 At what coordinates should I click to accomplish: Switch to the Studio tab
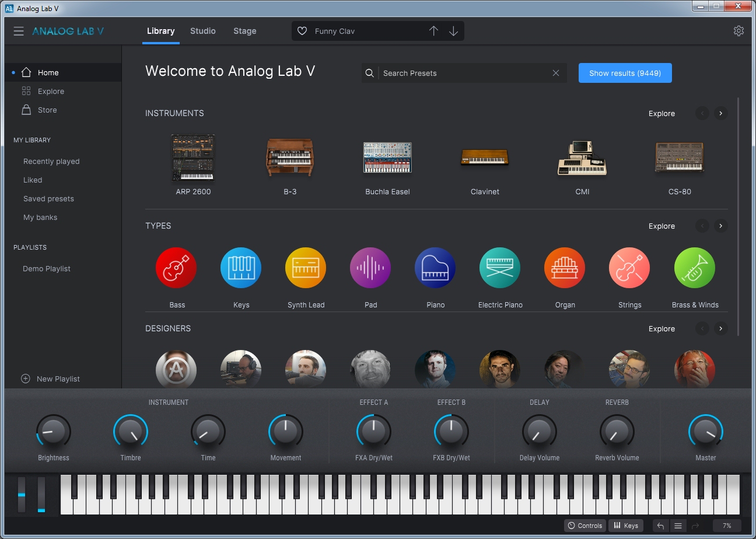click(x=203, y=32)
